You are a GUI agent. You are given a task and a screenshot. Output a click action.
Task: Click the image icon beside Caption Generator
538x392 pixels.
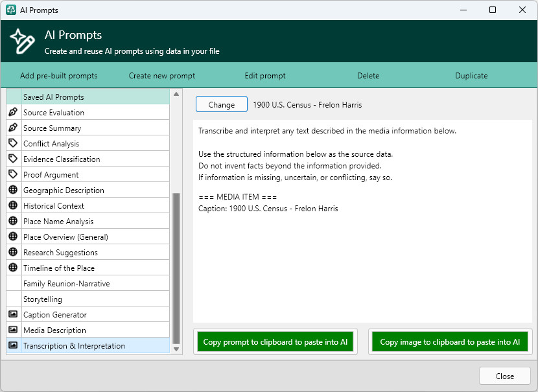point(13,314)
